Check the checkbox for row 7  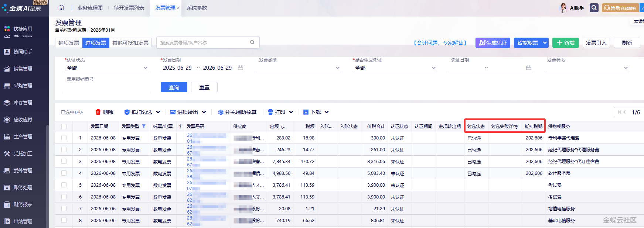tap(64, 209)
